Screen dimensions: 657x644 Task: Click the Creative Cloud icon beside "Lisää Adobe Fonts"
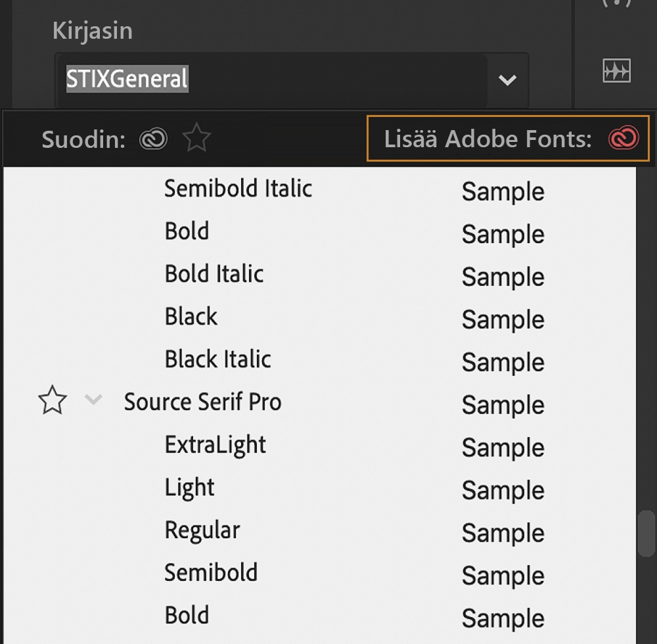point(622,139)
